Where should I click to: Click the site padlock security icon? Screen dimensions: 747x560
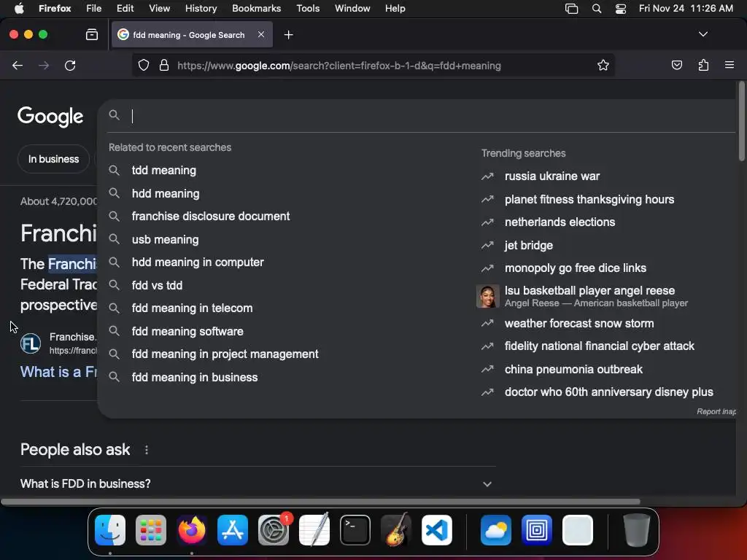click(164, 65)
